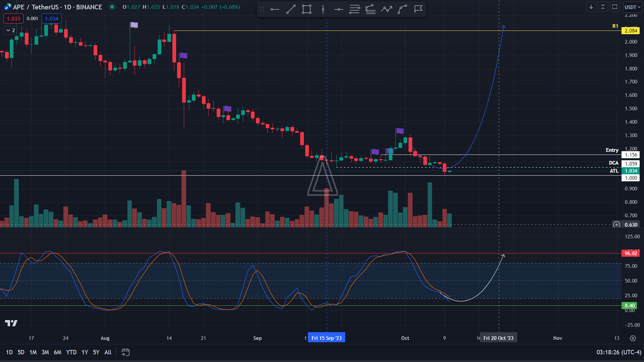Open the go-to-date calendar icon
The width and height of the screenshot is (644, 362).
click(x=125, y=352)
